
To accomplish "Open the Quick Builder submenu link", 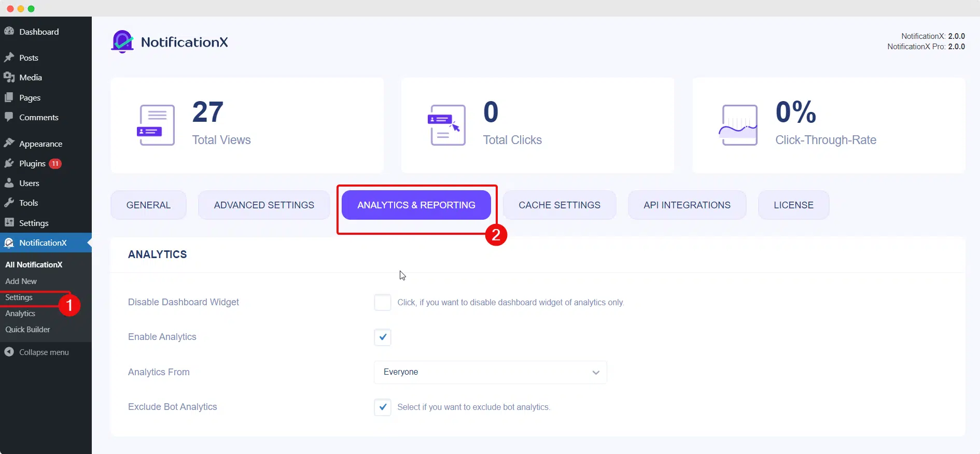I will pos(27,330).
